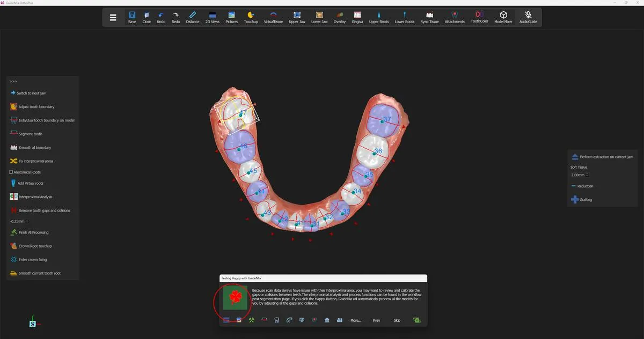Image resolution: width=644 pixels, height=339 pixels.
Task: Toggle the Lower Jaw display
Action: point(319,17)
